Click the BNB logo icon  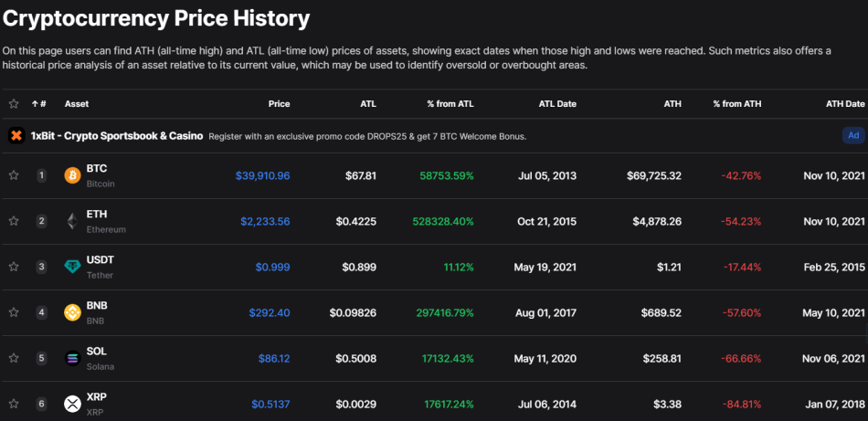[72, 312]
